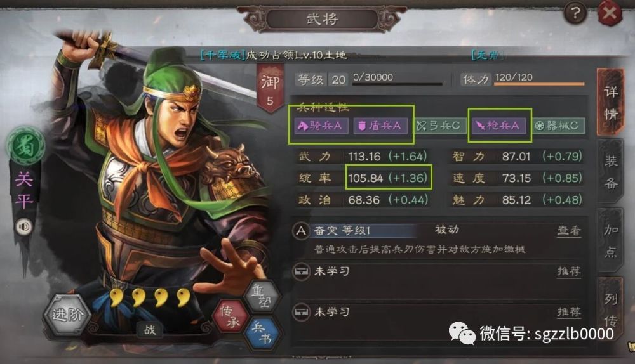
Task: Toggle the general voice speaker icon
Action: (x=23, y=226)
